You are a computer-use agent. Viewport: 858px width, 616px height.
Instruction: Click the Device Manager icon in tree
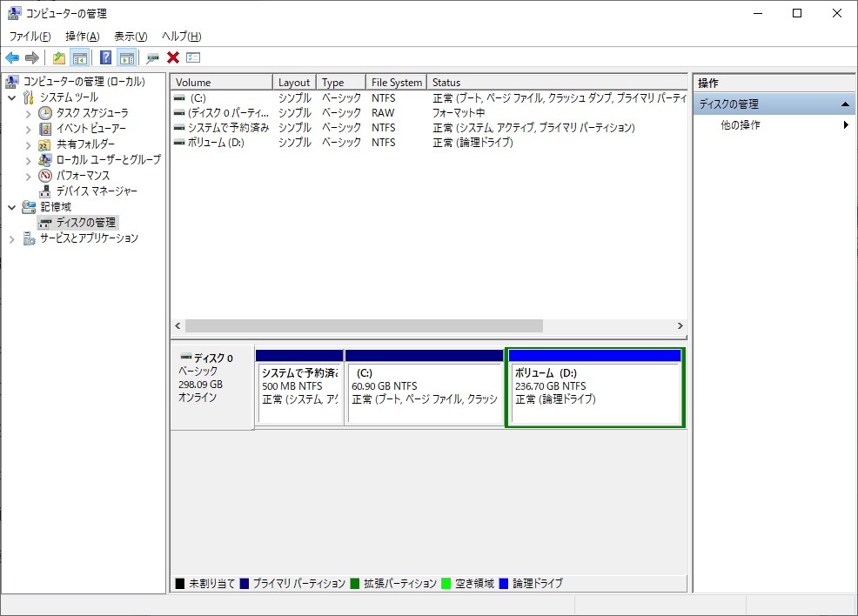[45, 191]
